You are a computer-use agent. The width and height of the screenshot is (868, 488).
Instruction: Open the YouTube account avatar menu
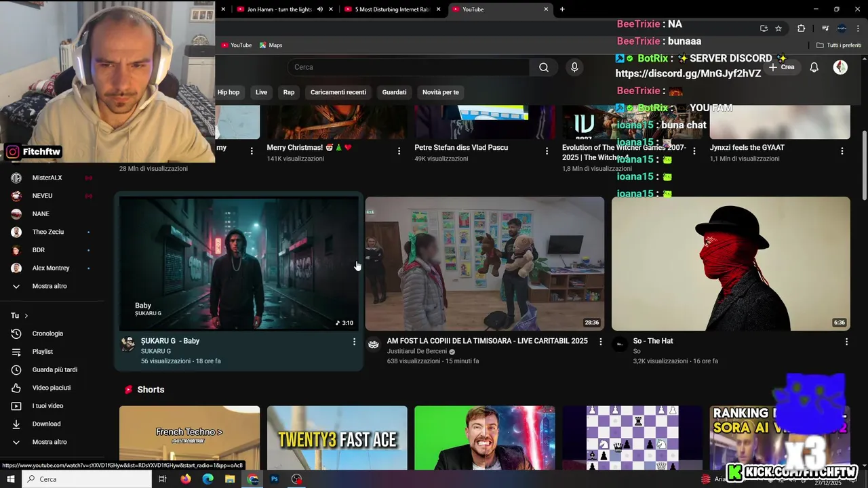click(840, 67)
